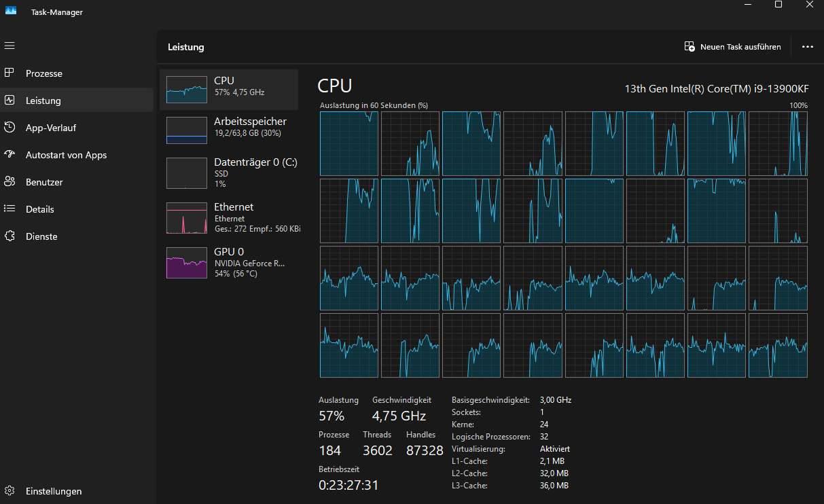Open the hamburger navigation menu

pos(10,46)
